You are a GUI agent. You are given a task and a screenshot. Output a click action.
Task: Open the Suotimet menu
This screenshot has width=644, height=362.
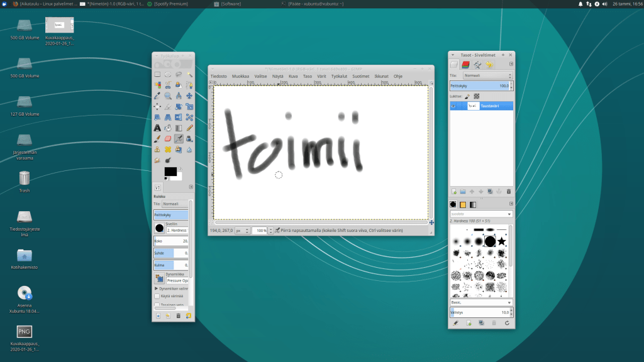360,76
